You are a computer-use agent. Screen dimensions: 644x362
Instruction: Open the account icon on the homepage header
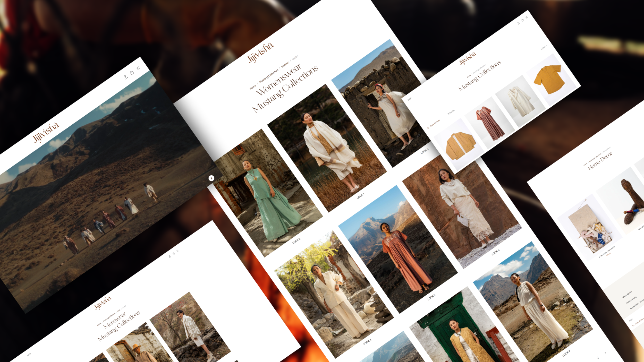coord(126,77)
